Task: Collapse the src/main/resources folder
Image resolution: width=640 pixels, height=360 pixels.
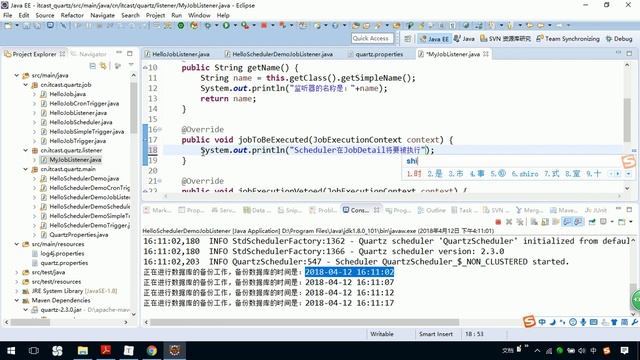Action: pos(17,244)
